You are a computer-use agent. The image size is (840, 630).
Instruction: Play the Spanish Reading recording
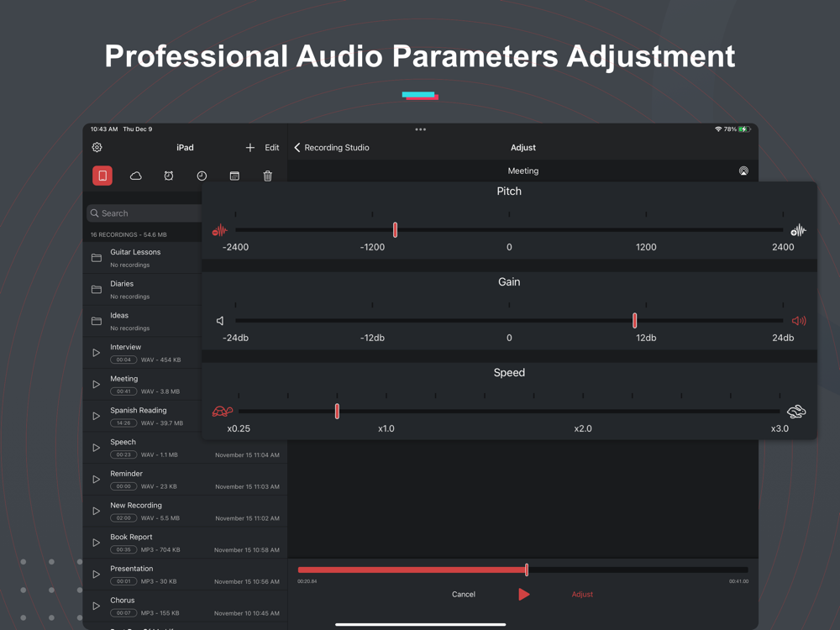click(x=97, y=416)
